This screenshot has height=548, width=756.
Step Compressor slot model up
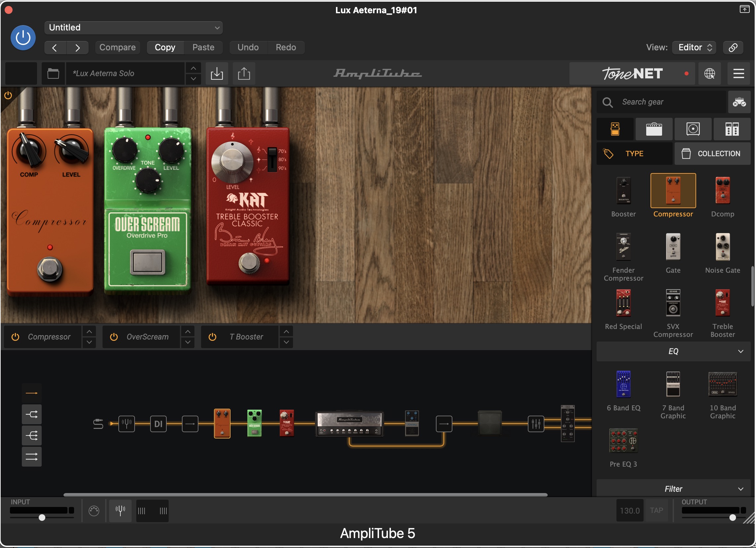pyautogui.click(x=89, y=332)
